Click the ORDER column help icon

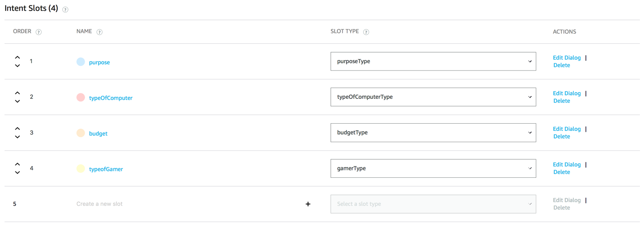coord(39,32)
